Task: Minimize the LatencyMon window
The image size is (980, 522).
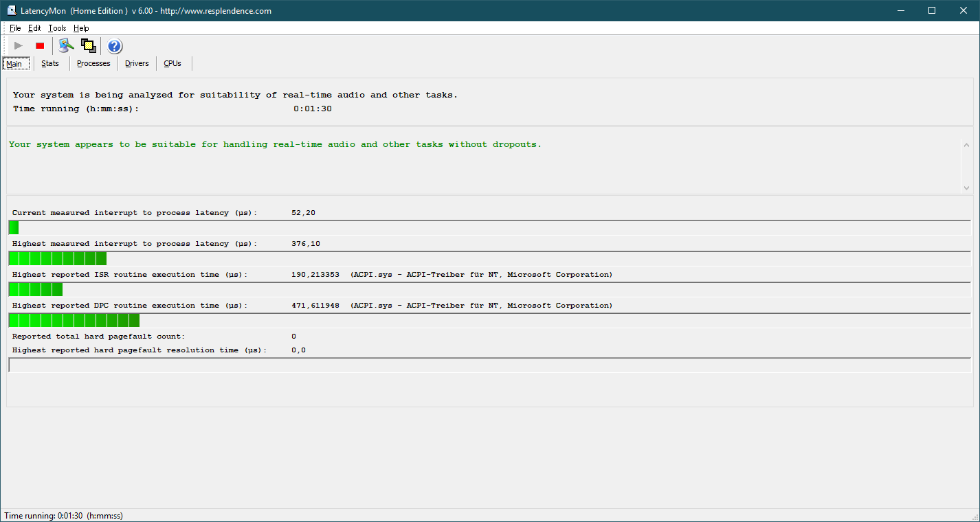Action: point(901,10)
